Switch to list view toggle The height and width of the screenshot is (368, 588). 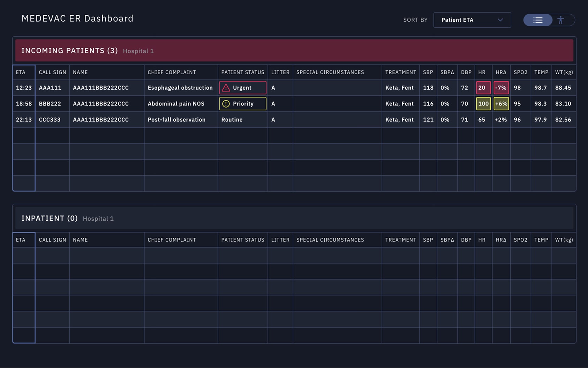tap(538, 20)
